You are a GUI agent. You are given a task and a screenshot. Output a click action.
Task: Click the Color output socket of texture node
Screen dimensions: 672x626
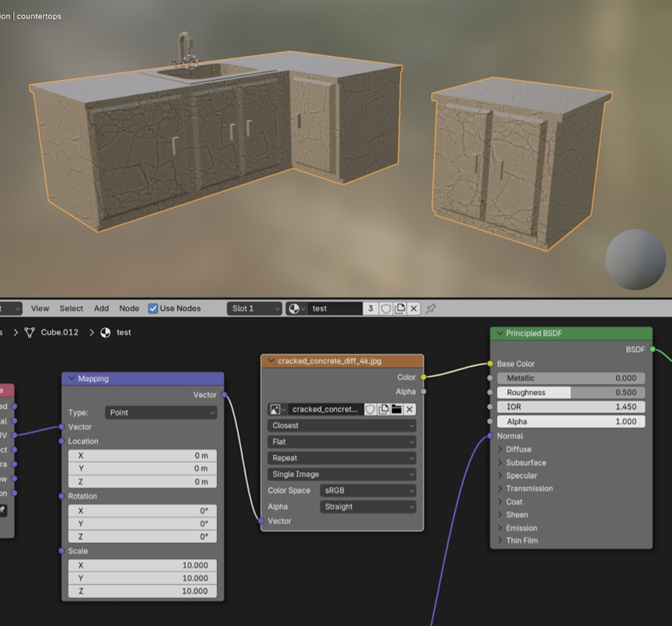click(x=423, y=377)
